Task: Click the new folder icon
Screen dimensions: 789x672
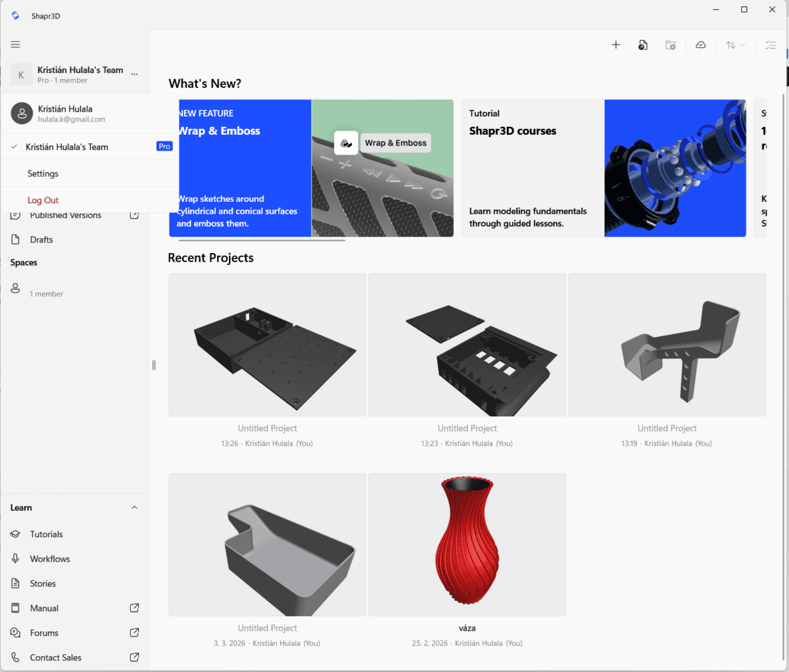Action: tap(671, 45)
